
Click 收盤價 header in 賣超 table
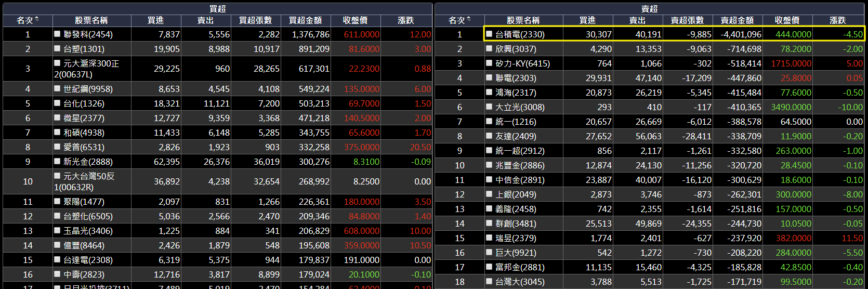pos(787,20)
